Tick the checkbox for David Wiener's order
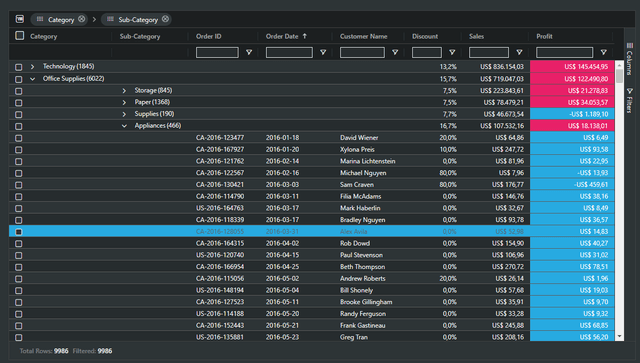This screenshot has width=640, height=363. pos(19,138)
